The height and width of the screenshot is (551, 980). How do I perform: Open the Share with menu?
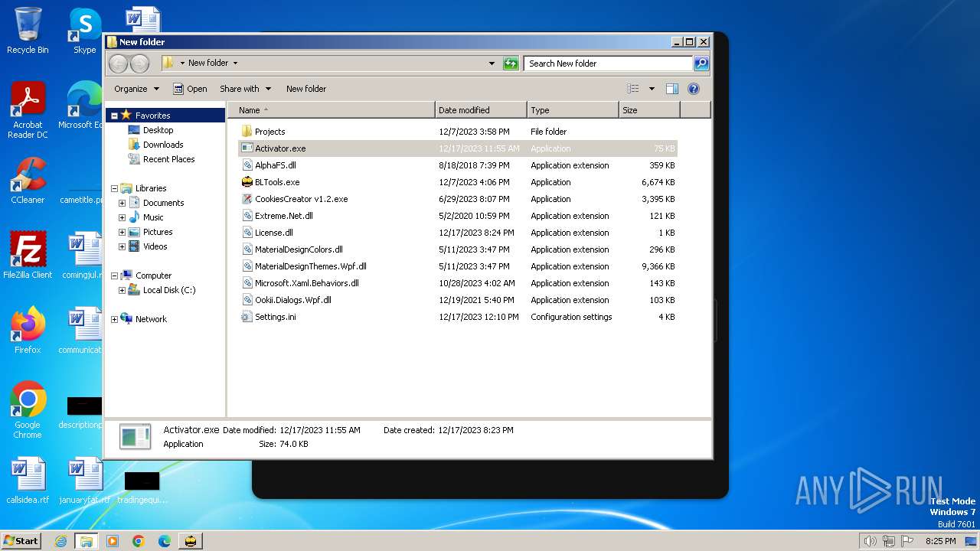point(245,89)
